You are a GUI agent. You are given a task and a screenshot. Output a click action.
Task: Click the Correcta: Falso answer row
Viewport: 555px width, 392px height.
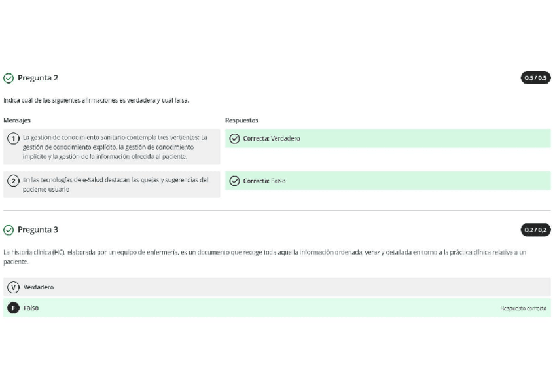387,181
